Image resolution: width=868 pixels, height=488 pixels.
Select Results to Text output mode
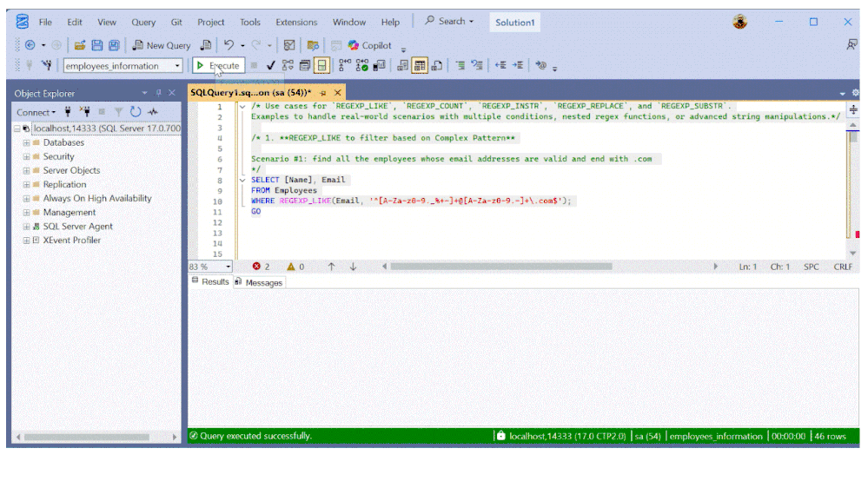[402, 65]
